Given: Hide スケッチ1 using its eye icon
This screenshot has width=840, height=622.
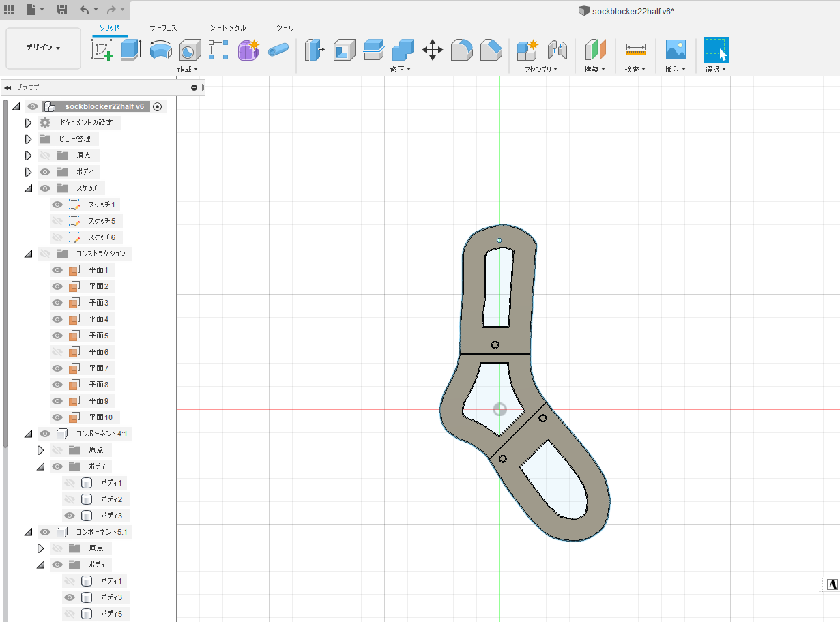Looking at the screenshot, I should coord(57,205).
